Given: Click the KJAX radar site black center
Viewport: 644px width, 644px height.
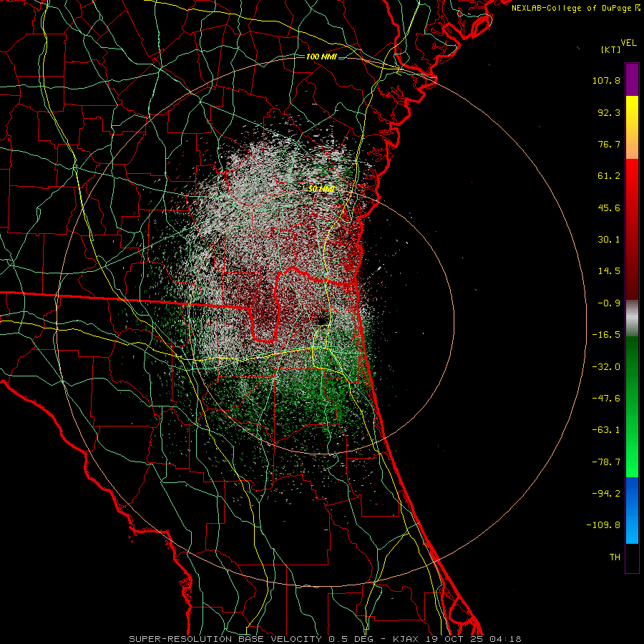Looking at the screenshot, I should pyautogui.click(x=322, y=318).
